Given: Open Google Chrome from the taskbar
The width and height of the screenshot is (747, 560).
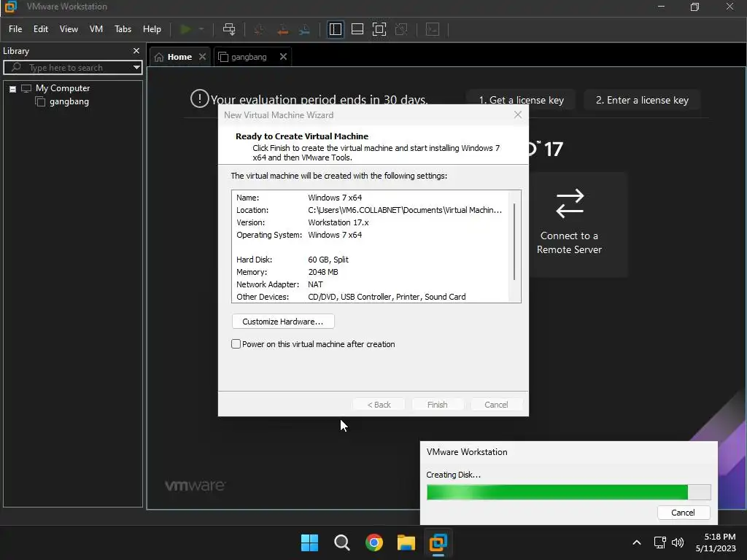Looking at the screenshot, I should pyautogui.click(x=374, y=542).
